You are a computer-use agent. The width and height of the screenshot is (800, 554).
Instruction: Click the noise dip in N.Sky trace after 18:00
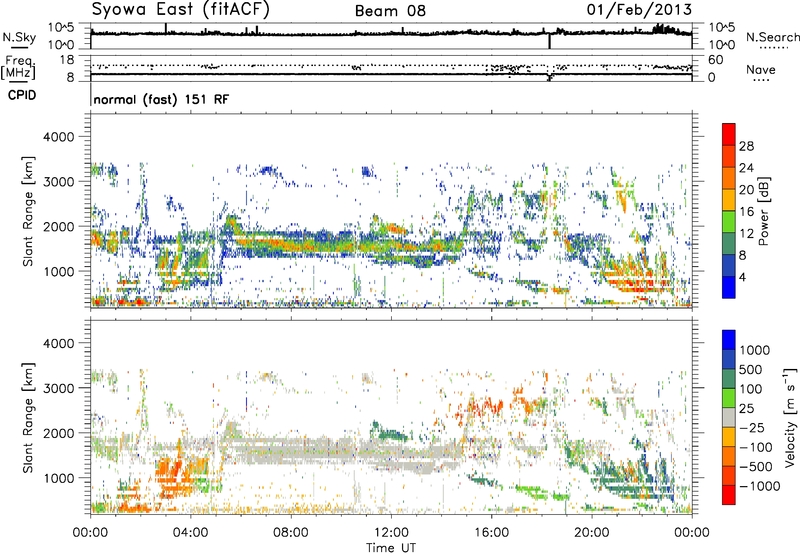tap(549, 41)
